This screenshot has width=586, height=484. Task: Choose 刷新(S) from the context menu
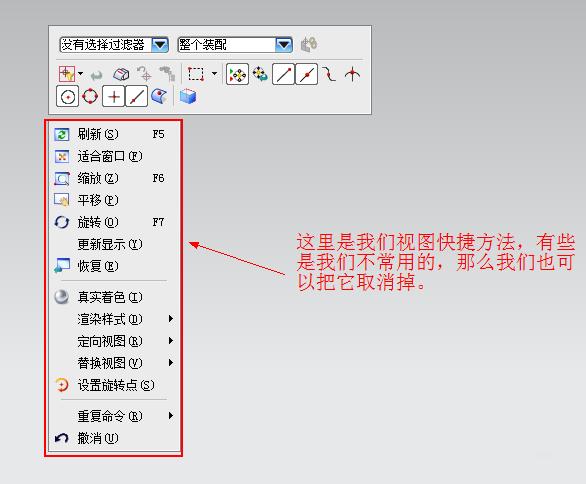[x=113, y=134]
